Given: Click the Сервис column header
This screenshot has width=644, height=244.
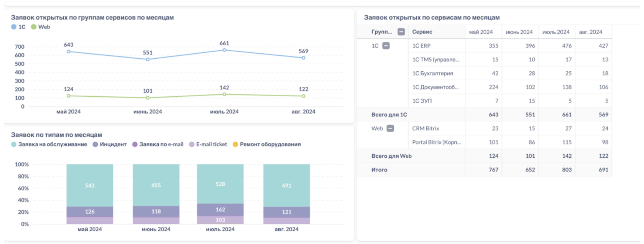Looking at the screenshot, I should click(422, 32).
